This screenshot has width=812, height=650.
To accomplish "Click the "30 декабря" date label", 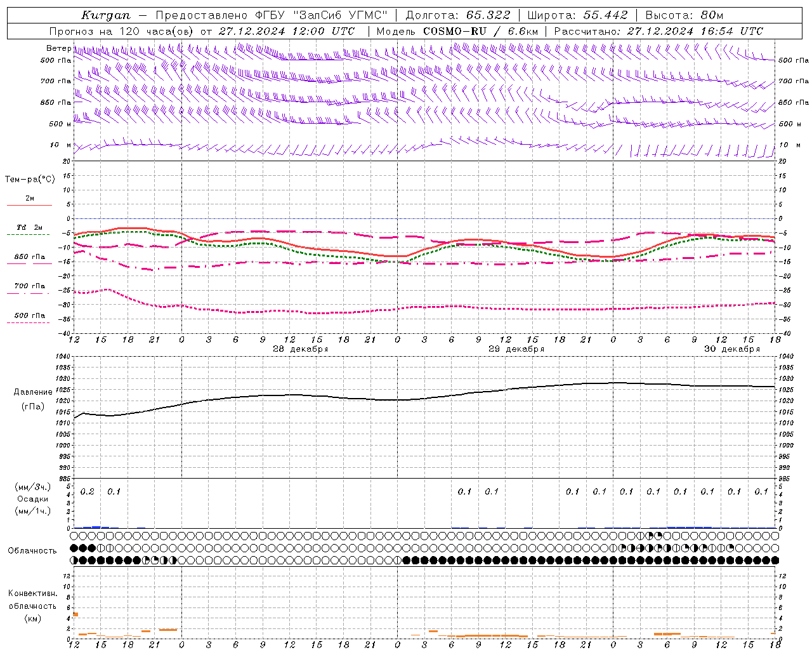I will pyautogui.click(x=732, y=349).
